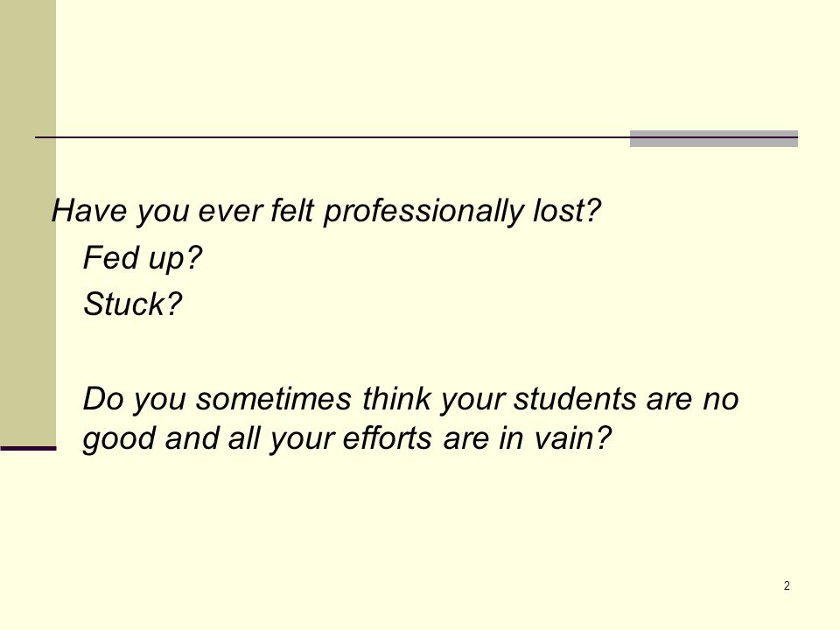Select the "Fed up?" text line
This screenshot has width=840, height=630.
143,258
